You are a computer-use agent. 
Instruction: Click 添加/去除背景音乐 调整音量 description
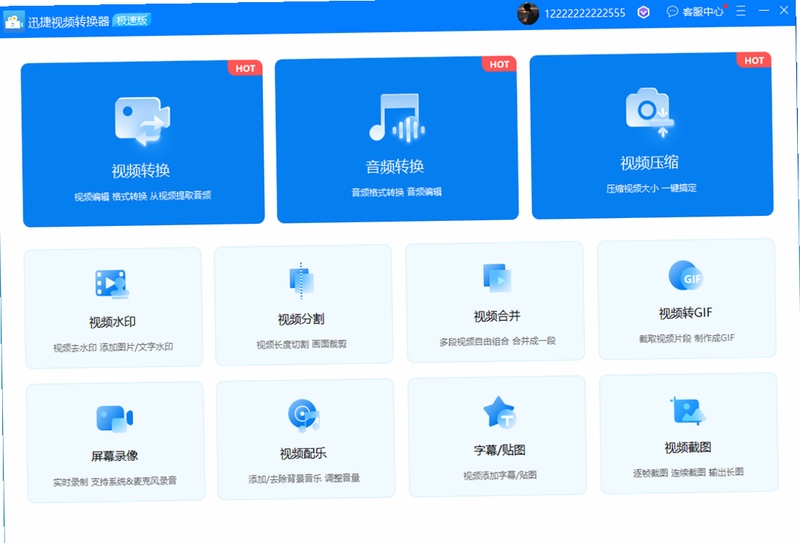tap(304, 479)
